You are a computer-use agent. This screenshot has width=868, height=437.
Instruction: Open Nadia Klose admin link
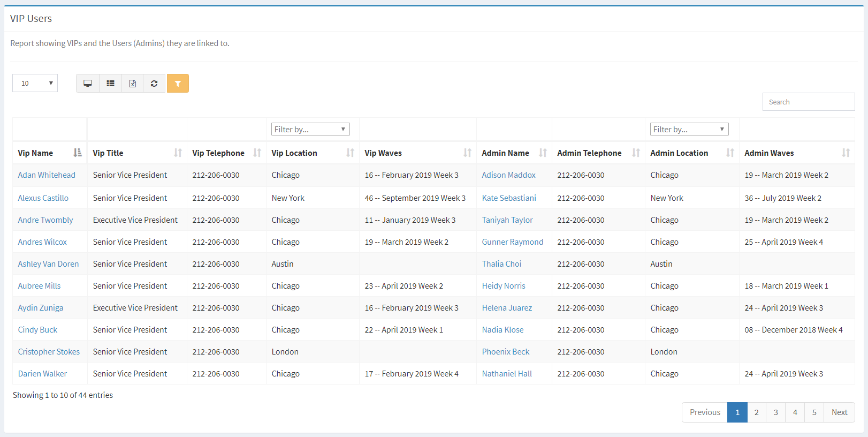[502, 330]
